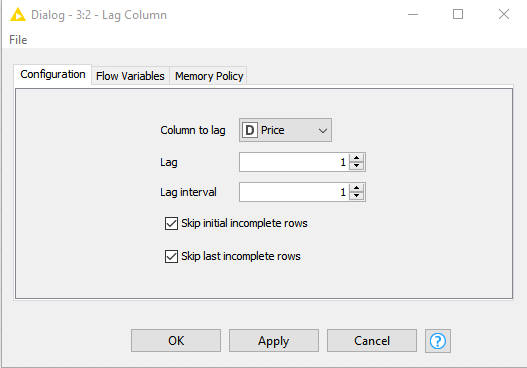This screenshot has height=368, width=527.
Task: Uncheck Skip last incomplete rows
Action: (171, 256)
